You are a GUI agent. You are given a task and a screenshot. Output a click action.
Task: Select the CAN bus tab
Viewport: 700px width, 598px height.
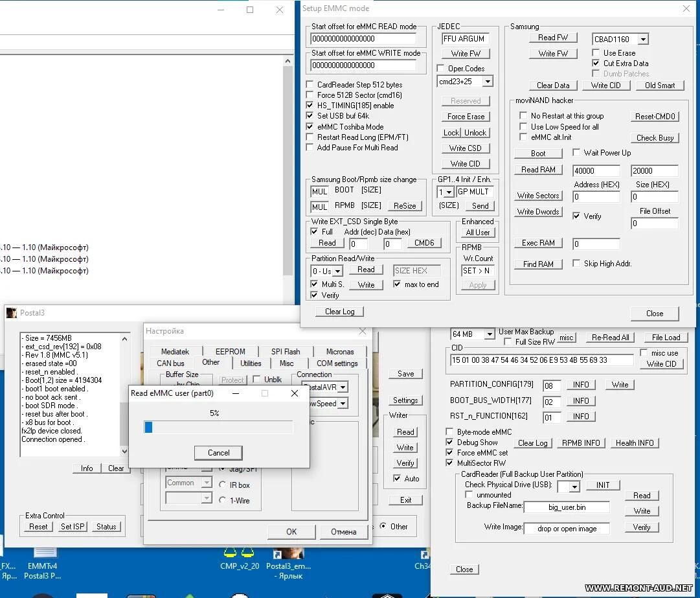coord(170,363)
